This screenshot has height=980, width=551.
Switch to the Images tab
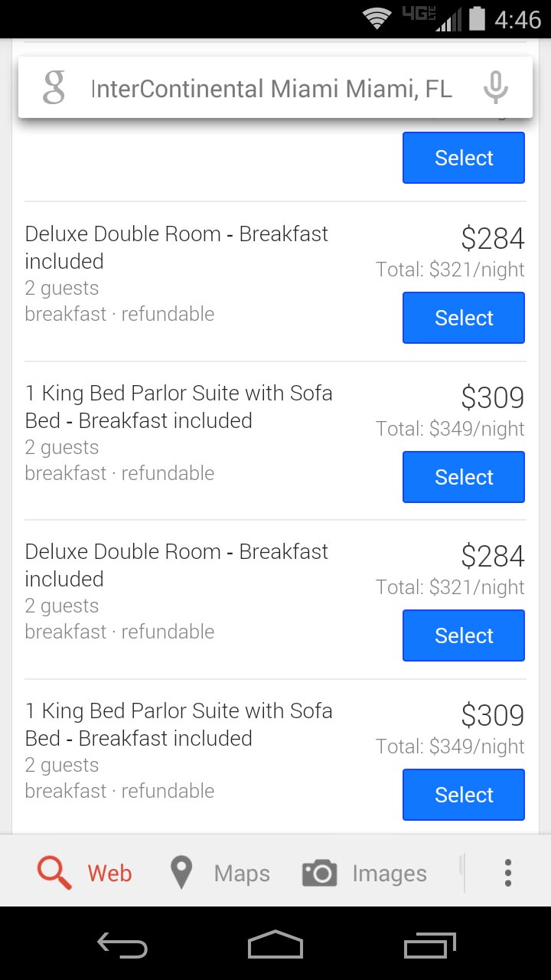(389, 873)
